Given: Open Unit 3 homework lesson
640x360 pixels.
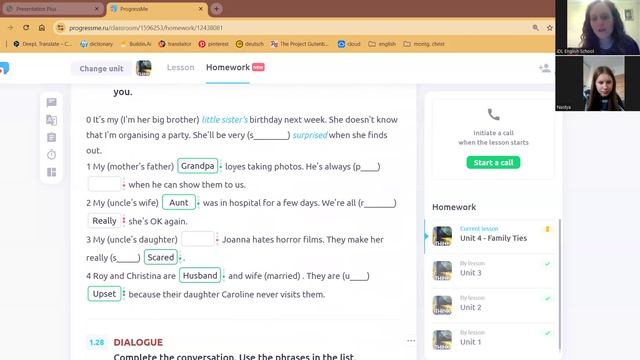Looking at the screenshot, I should pyautogui.click(x=492, y=271).
